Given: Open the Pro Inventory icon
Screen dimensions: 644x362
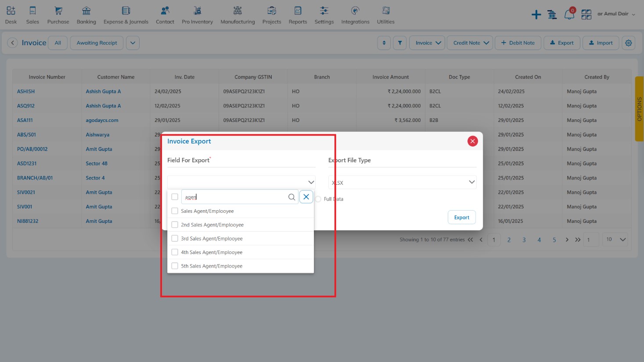Looking at the screenshot, I should tap(198, 11).
